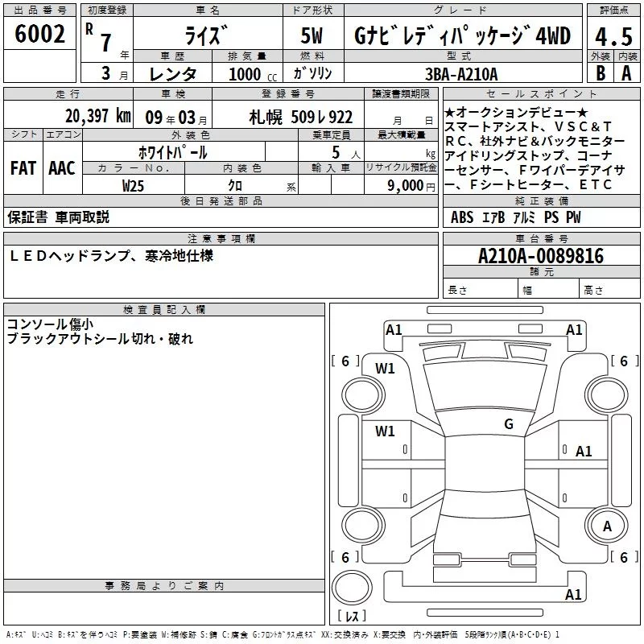Click the 出品番号 header
This screenshot has width=644, height=644.
point(39,10)
